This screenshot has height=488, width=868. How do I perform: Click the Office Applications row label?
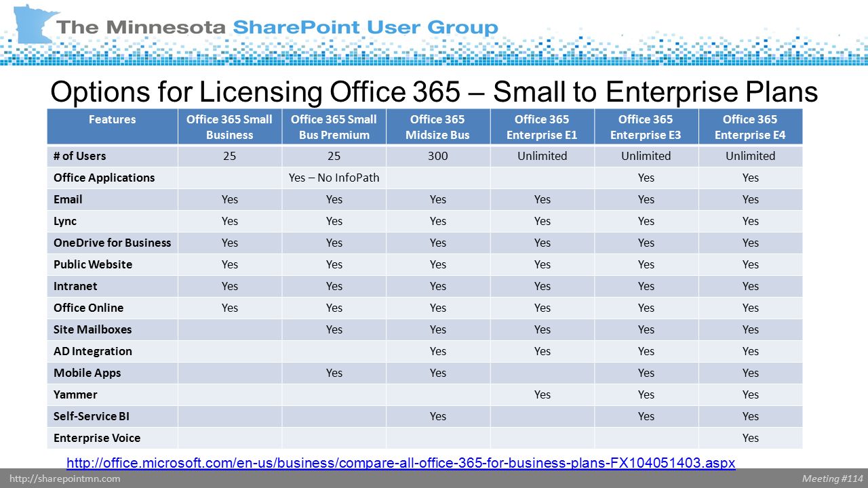[104, 178]
